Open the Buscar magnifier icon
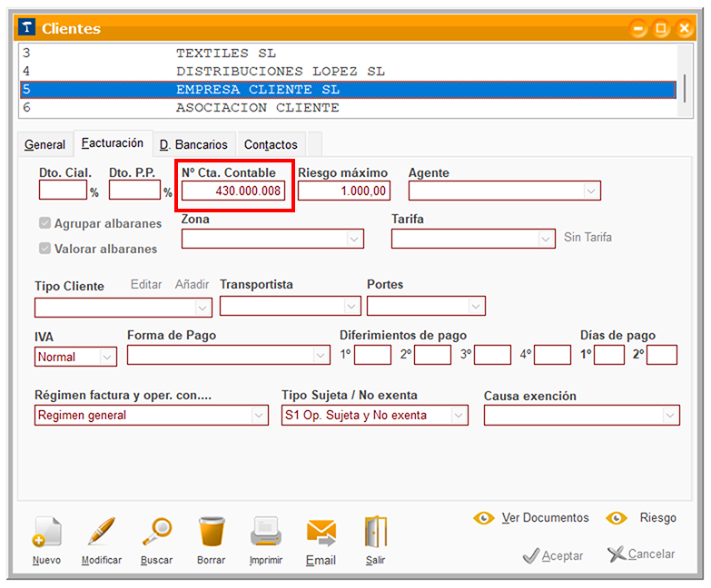The image size is (711, 588). pyautogui.click(x=156, y=531)
